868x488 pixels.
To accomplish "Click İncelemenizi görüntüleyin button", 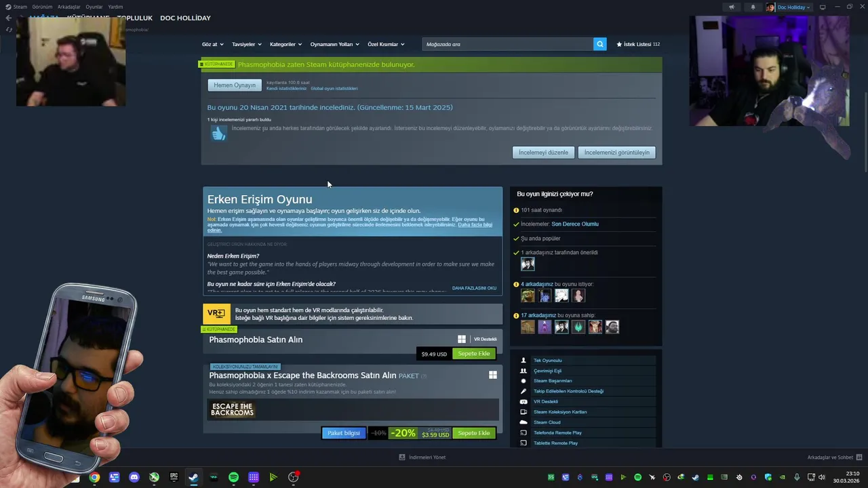I will [616, 152].
